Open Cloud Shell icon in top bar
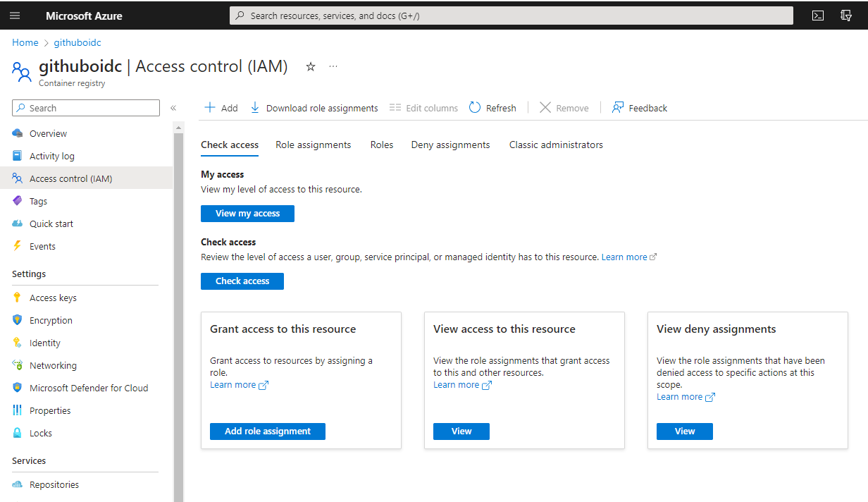This screenshot has height=502, width=868. pos(818,16)
